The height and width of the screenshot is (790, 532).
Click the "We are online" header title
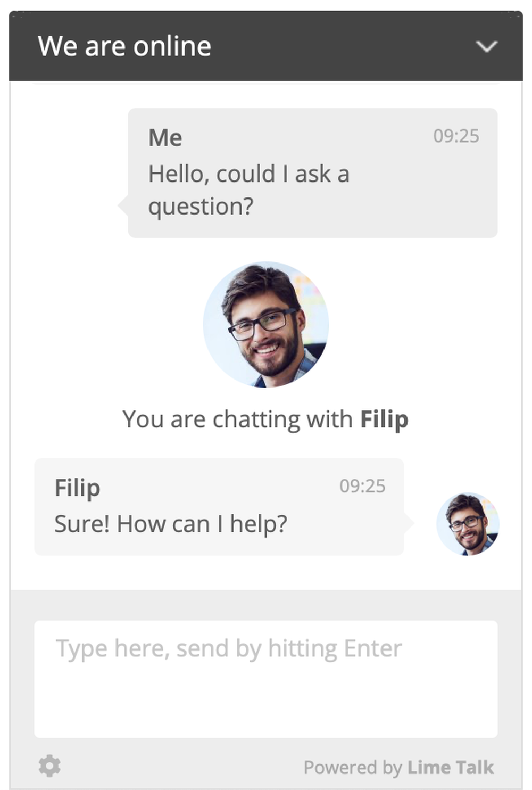[x=124, y=46]
